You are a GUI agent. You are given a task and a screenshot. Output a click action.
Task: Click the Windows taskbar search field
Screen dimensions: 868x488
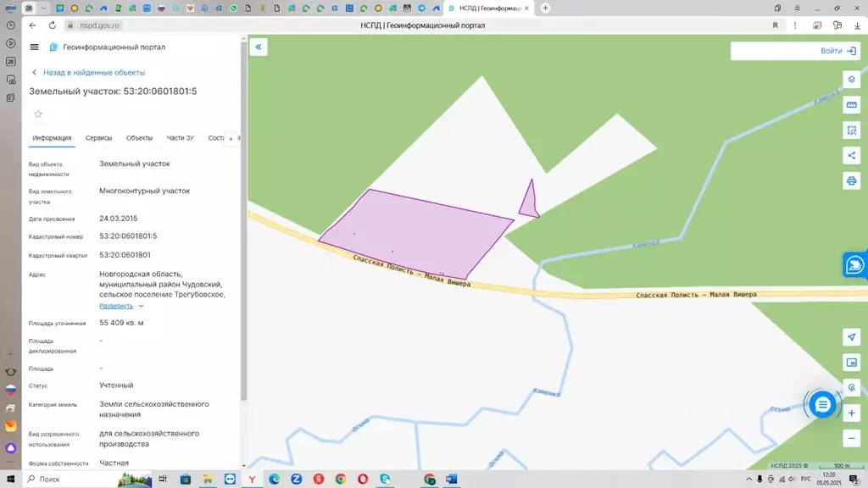[76, 480]
